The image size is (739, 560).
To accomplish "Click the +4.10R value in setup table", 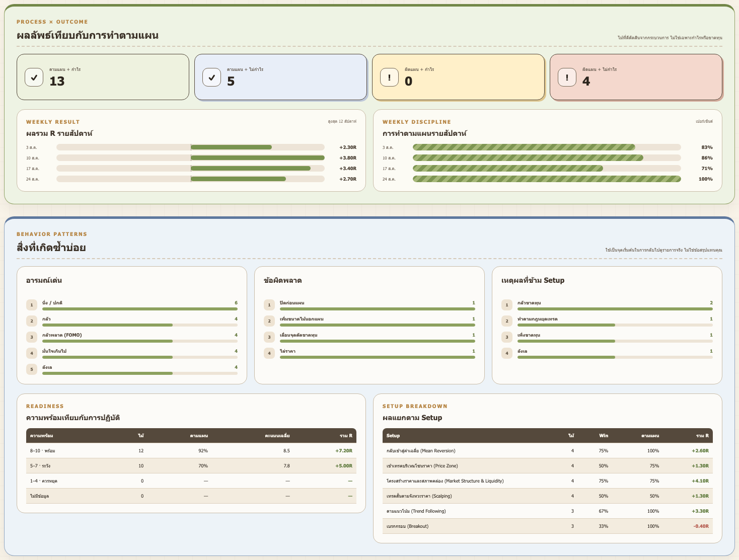I will coord(700,481).
